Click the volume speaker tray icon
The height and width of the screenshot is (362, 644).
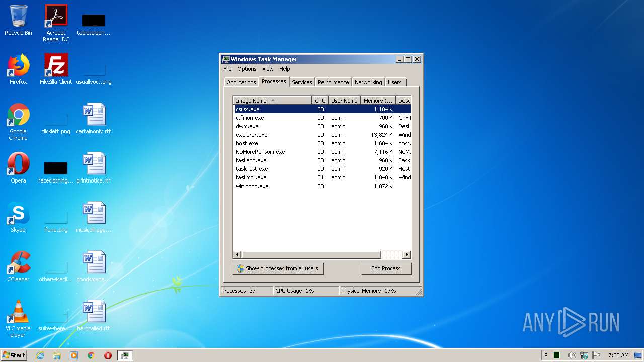572,355
